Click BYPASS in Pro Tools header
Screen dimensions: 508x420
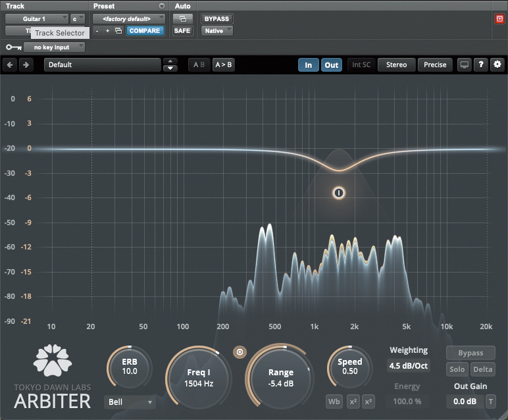point(216,19)
